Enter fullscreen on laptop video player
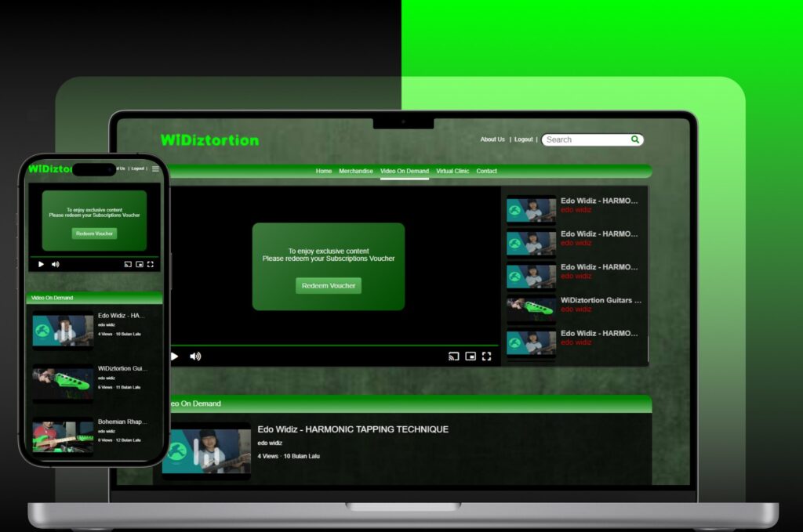This screenshot has width=803, height=532. (486, 356)
